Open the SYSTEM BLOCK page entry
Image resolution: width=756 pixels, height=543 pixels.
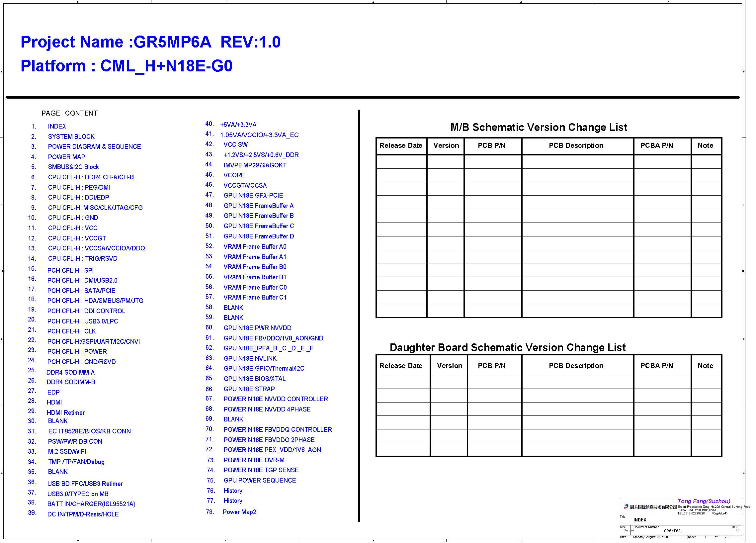click(x=71, y=137)
